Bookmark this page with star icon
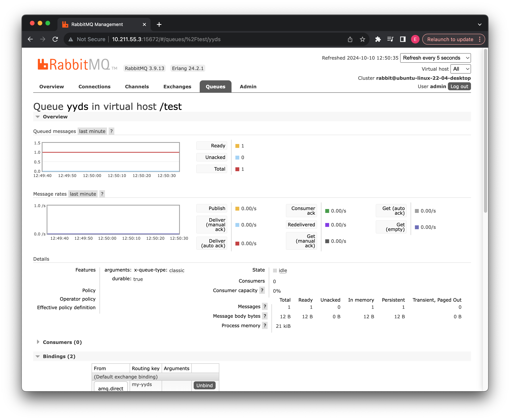Viewport: 510px width, 420px height. [362, 39]
